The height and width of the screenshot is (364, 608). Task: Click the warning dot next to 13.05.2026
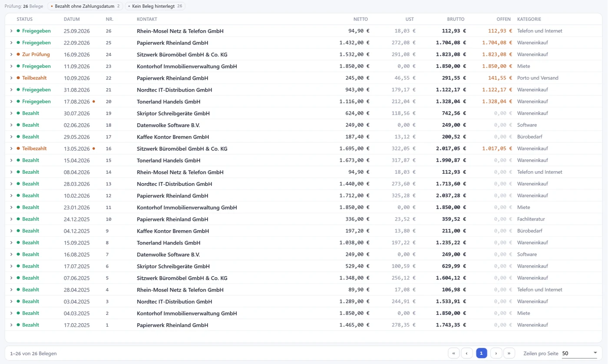coord(94,149)
